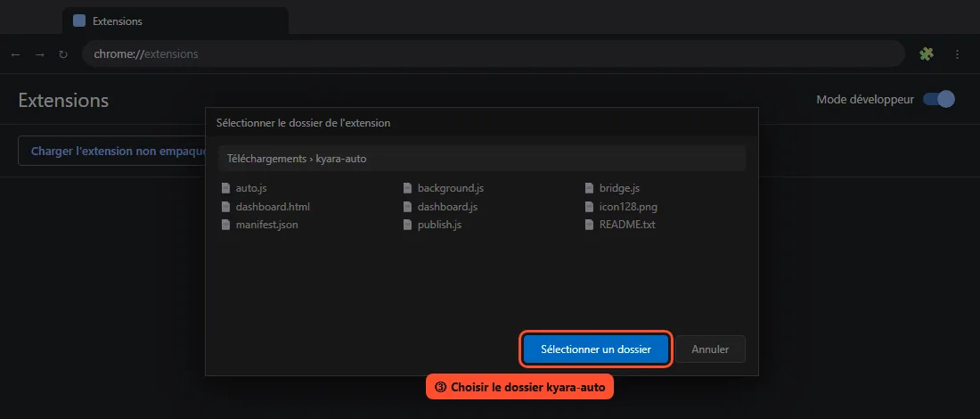The height and width of the screenshot is (419, 980).
Task: Click the publish.js file icon
Action: 407,225
